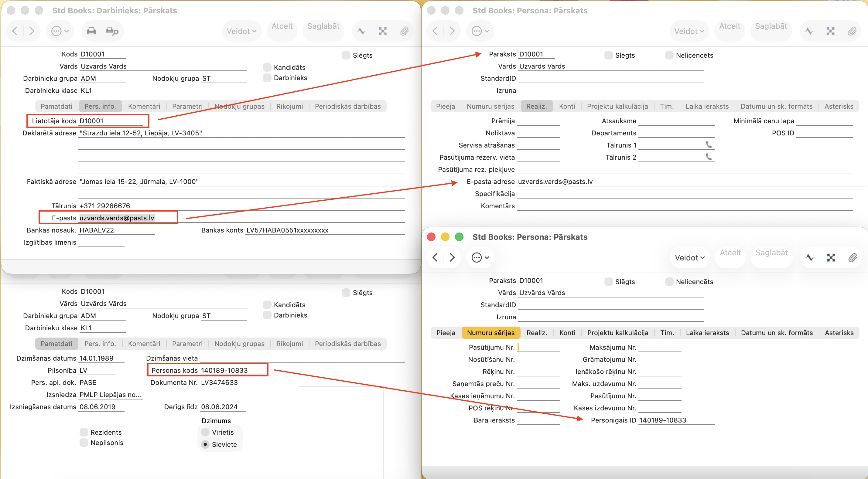This screenshot has width=868, height=479.
Task: Click phone icon next to Tālrunis 2
Action: coord(709,157)
